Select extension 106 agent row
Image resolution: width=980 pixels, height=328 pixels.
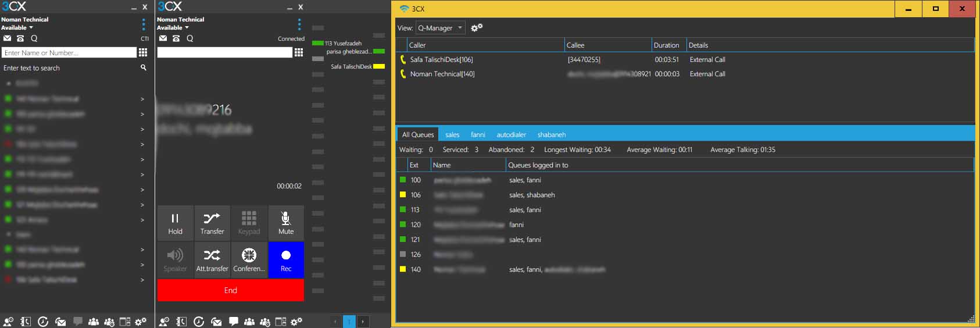point(685,195)
